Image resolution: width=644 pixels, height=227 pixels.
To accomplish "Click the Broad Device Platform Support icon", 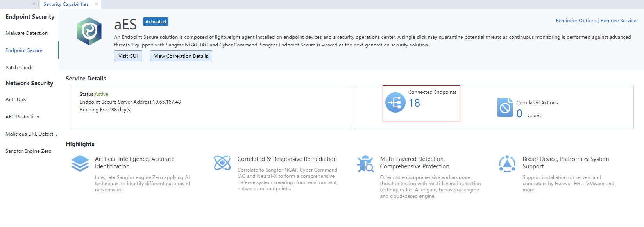I will [x=507, y=164].
